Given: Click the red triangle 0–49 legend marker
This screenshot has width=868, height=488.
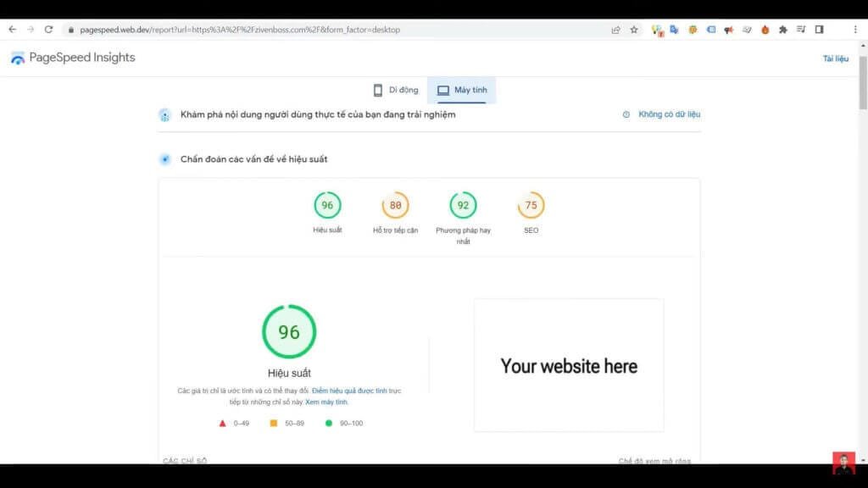Looking at the screenshot, I should pyautogui.click(x=223, y=424).
